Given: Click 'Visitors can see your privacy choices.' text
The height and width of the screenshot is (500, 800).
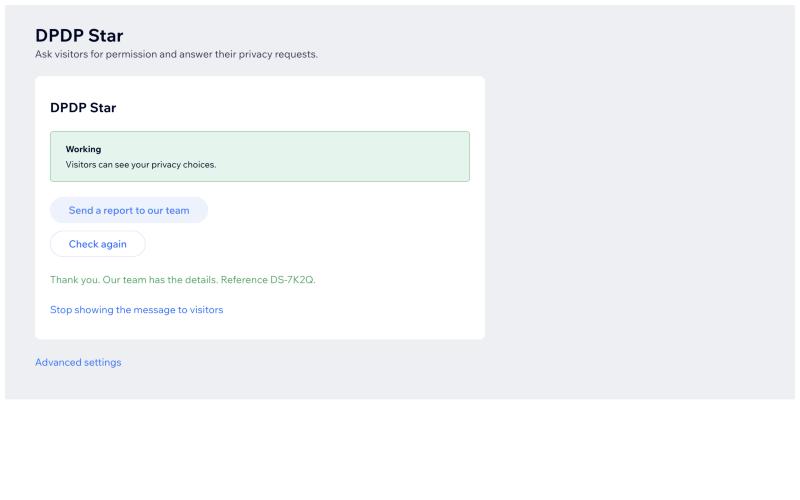Looking at the screenshot, I should click(141, 165).
